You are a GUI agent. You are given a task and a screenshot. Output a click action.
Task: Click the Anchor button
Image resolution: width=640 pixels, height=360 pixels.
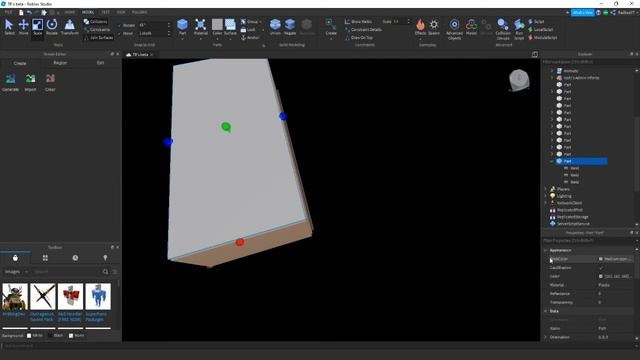tap(250, 38)
